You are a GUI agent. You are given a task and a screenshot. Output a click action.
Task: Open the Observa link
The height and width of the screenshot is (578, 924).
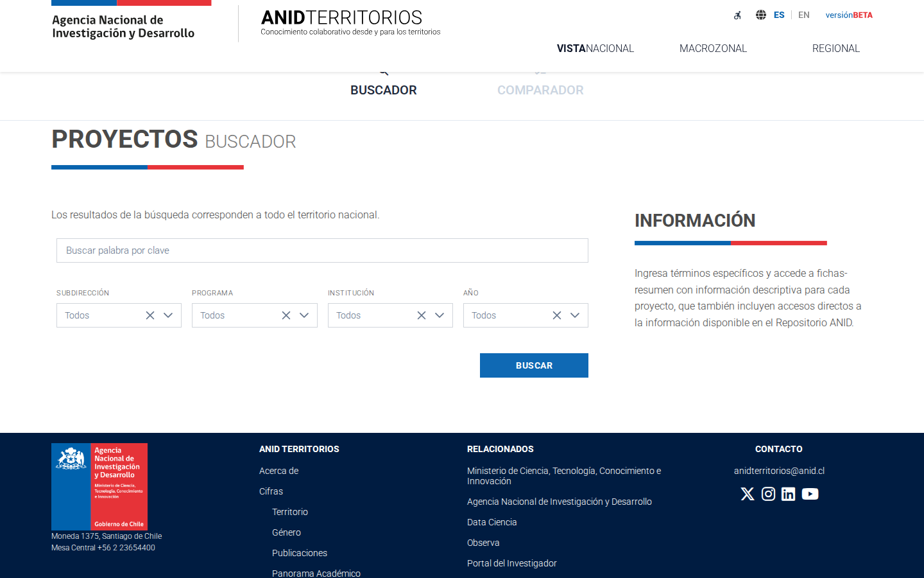coord(483,543)
